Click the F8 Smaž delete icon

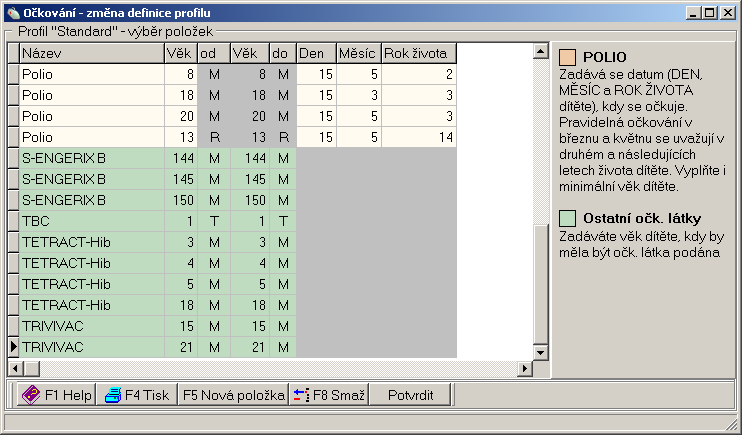(x=301, y=394)
